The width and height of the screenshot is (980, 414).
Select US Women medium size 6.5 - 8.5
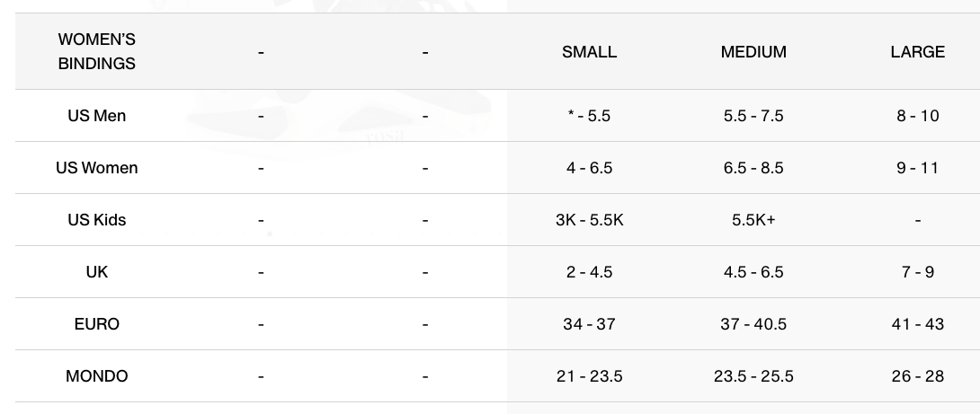point(753,168)
